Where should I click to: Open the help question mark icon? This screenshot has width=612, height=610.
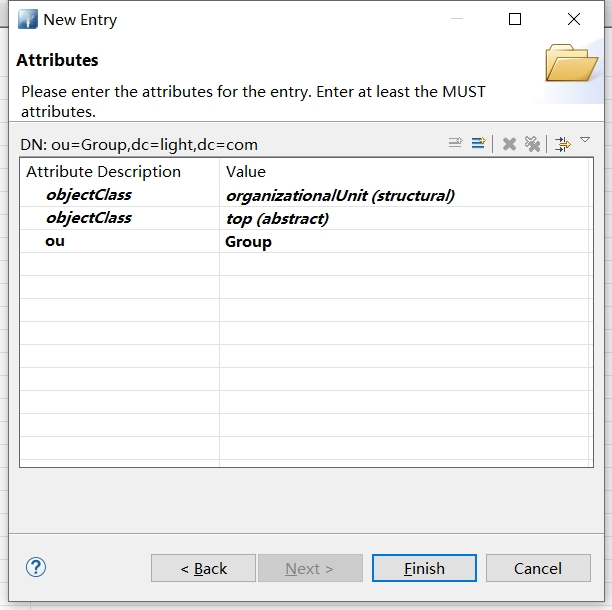pos(36,567)
